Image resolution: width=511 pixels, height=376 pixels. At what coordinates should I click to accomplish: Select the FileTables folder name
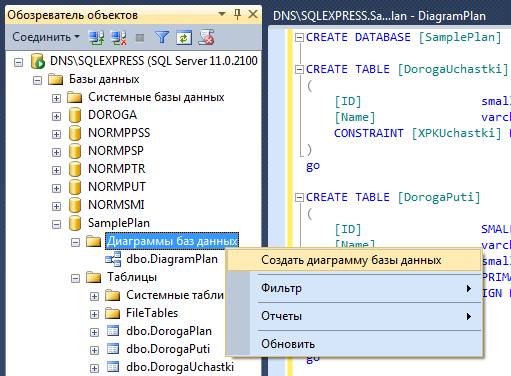click(x=152, y=313)
